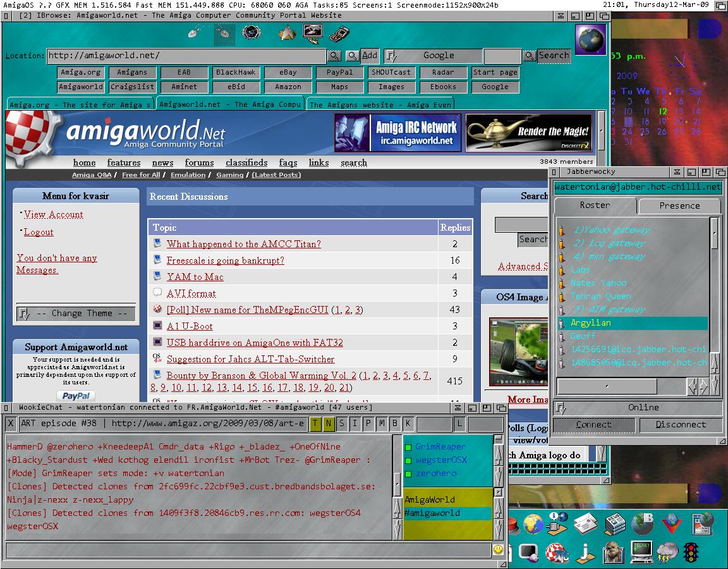
Task: Toggle the S channel mode button
Action: click(342, 423)
